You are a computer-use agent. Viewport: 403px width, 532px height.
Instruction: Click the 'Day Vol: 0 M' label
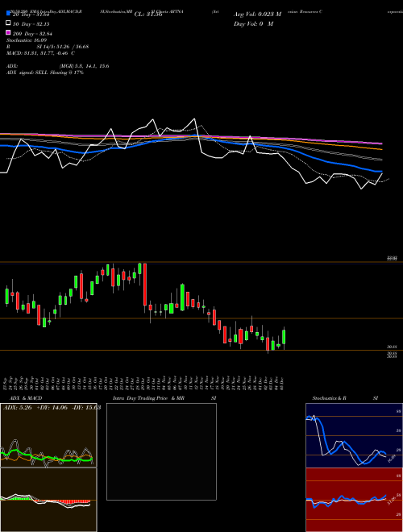click(x=253, y=23)
